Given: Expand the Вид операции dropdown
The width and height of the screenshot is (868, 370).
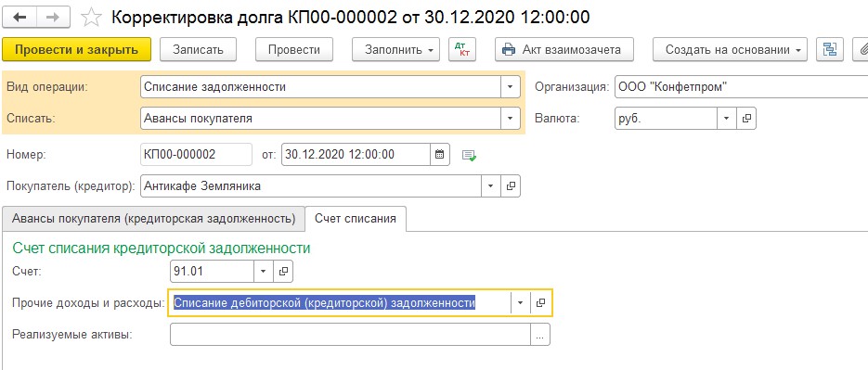Looking at the screenshot, I should [510, 87].
